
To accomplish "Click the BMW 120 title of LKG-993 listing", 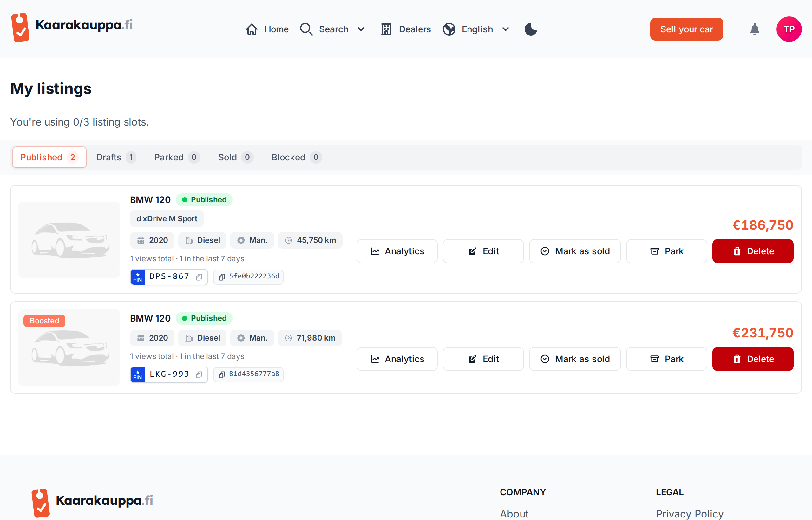I will [x=150, y=318].
